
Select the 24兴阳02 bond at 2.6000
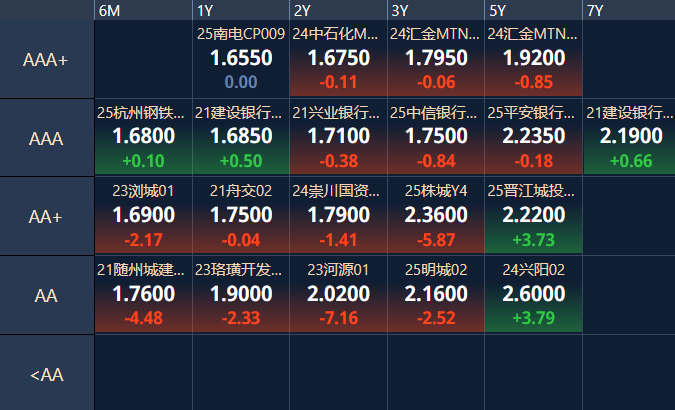[532, 293]
